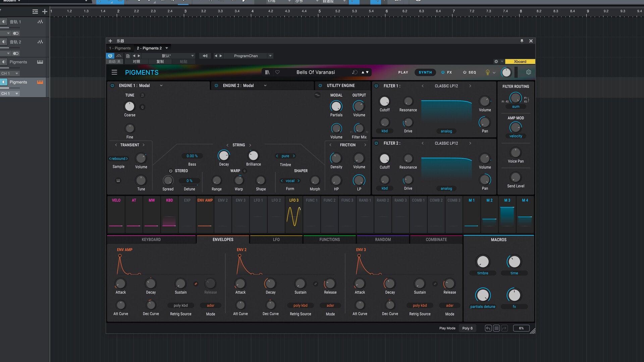The width and height of the screenshot is (644, 362).
Task: Open the 2 - Pigments 2 tab dropdown arrow
Action: 167,48
